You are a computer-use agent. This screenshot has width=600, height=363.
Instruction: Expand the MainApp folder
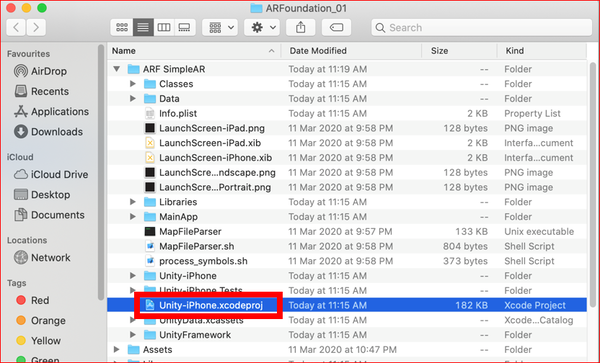coord(133,217)
